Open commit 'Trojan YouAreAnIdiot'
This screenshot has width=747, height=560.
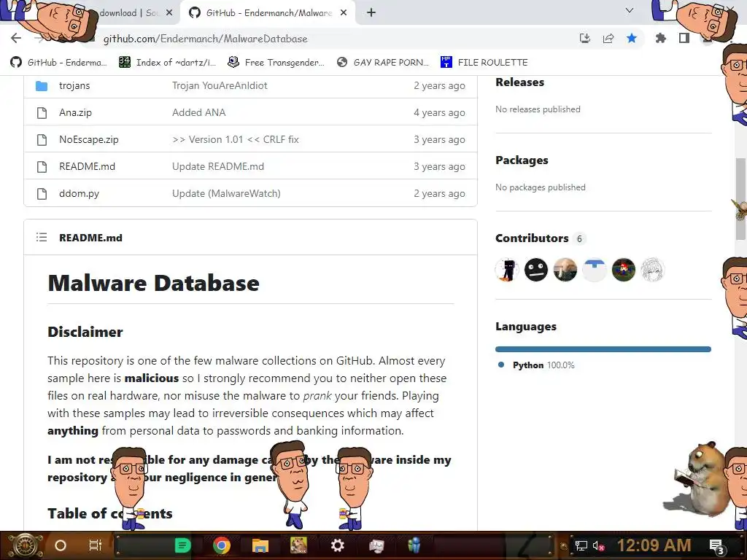(x=220, y=86)
